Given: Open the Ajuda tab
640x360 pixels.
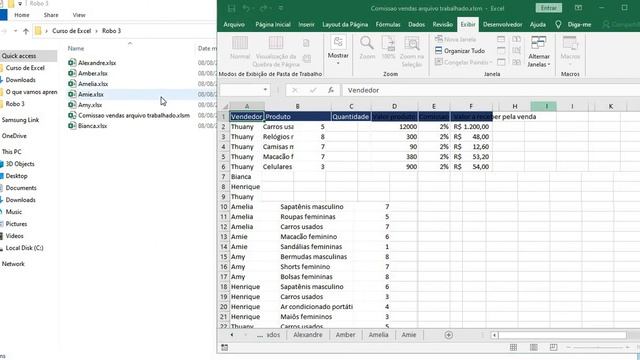Looking at the screenshot, I should pyautogui.click(x=538, y=24).
